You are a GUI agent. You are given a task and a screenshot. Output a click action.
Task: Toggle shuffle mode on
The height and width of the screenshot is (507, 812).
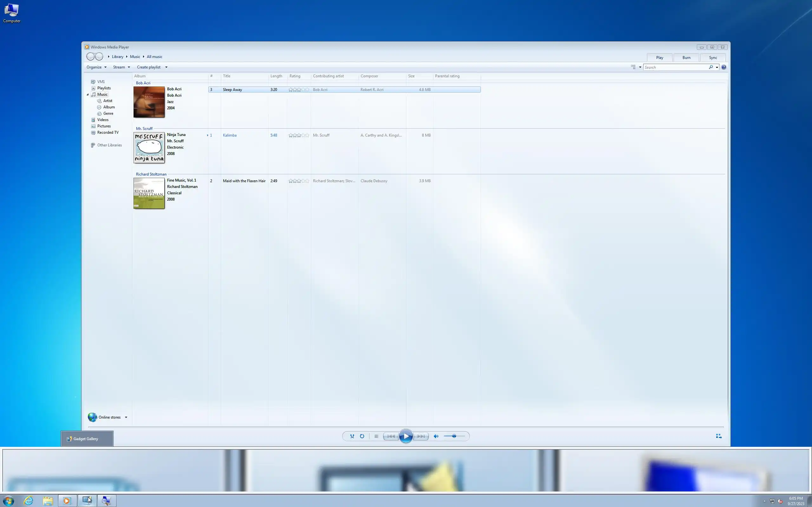[352, 436]
